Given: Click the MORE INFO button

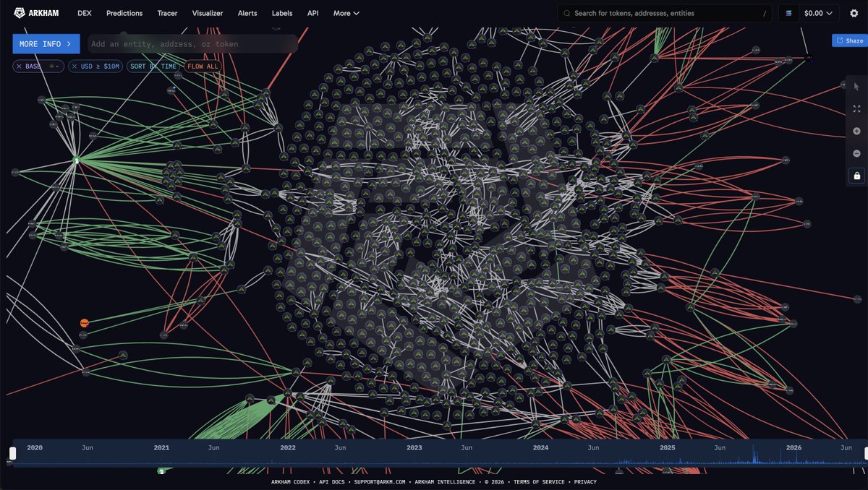Looking at the screenshot, I should click(46, 44).
